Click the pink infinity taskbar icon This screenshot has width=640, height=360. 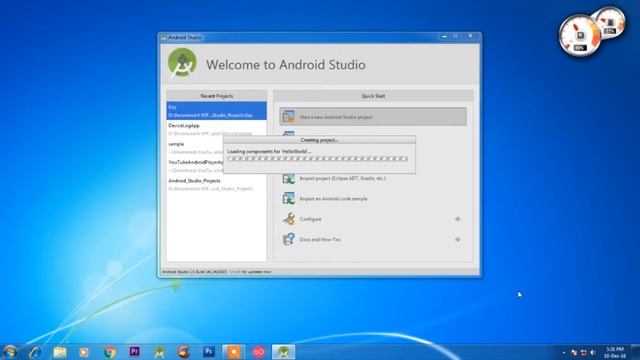coord(258,352)
